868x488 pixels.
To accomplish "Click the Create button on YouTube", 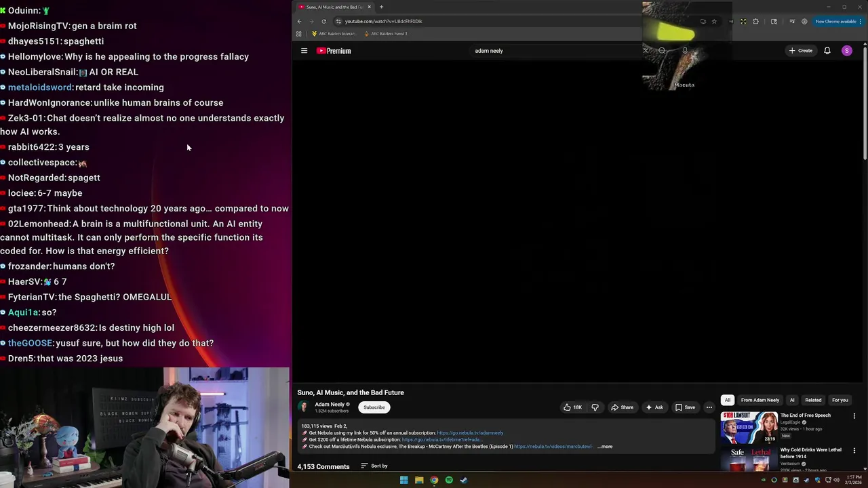I will point(800,51).
